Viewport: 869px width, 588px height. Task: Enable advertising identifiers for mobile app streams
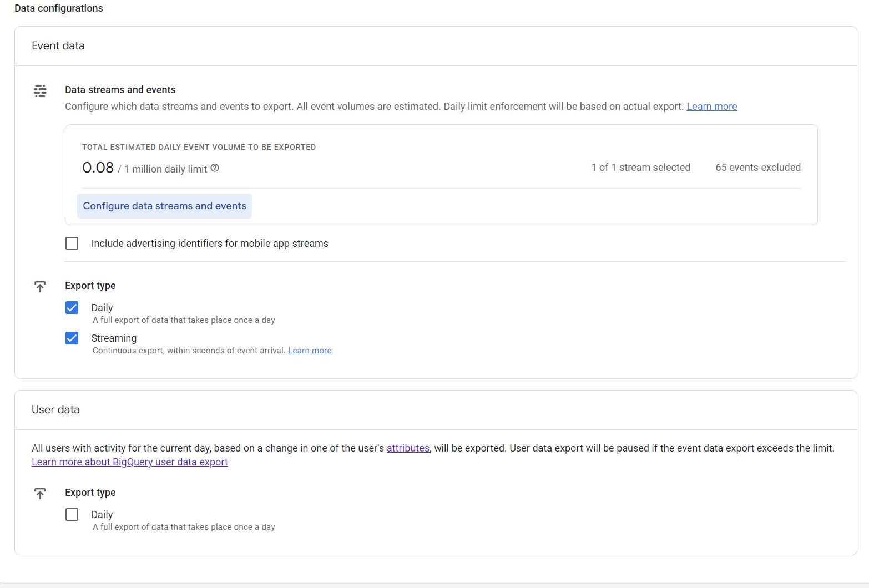tap(72, 243)
